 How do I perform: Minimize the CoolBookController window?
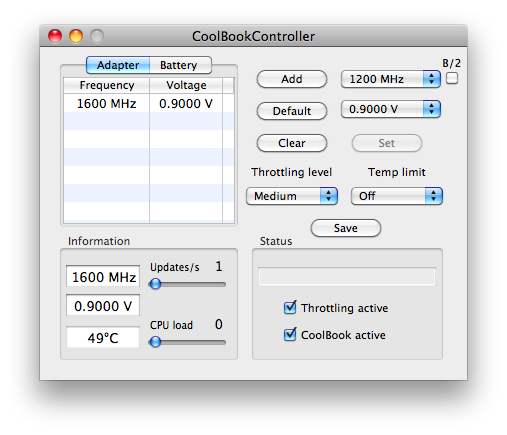pyautogui.click(x=76, y=36)
